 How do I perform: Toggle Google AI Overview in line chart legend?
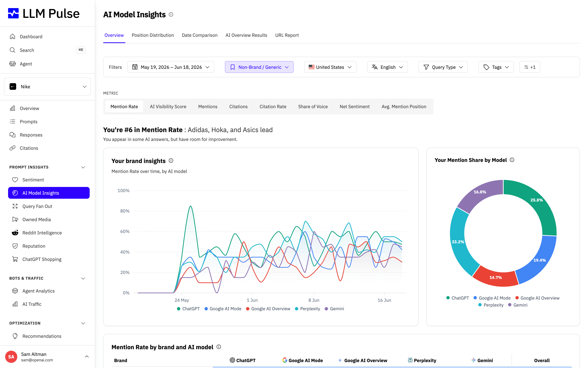[x=268, y=309]
